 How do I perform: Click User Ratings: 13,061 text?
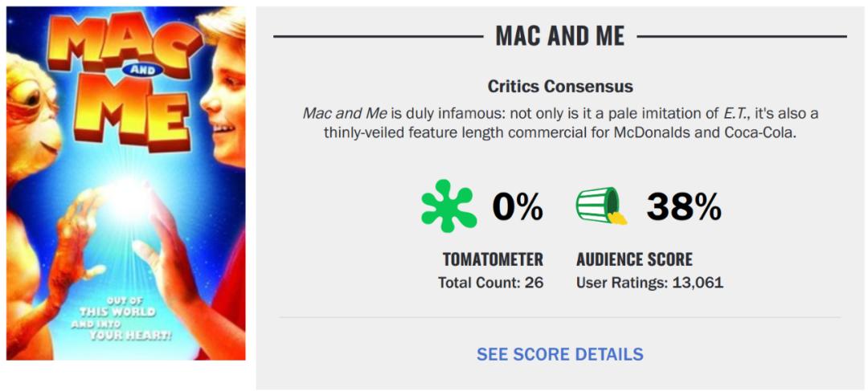(649, 283)
